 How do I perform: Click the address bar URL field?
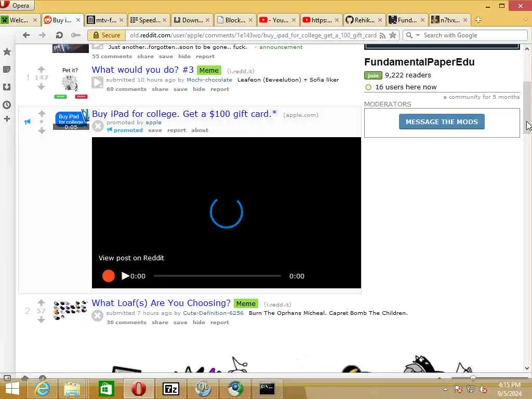click(253, 35)
